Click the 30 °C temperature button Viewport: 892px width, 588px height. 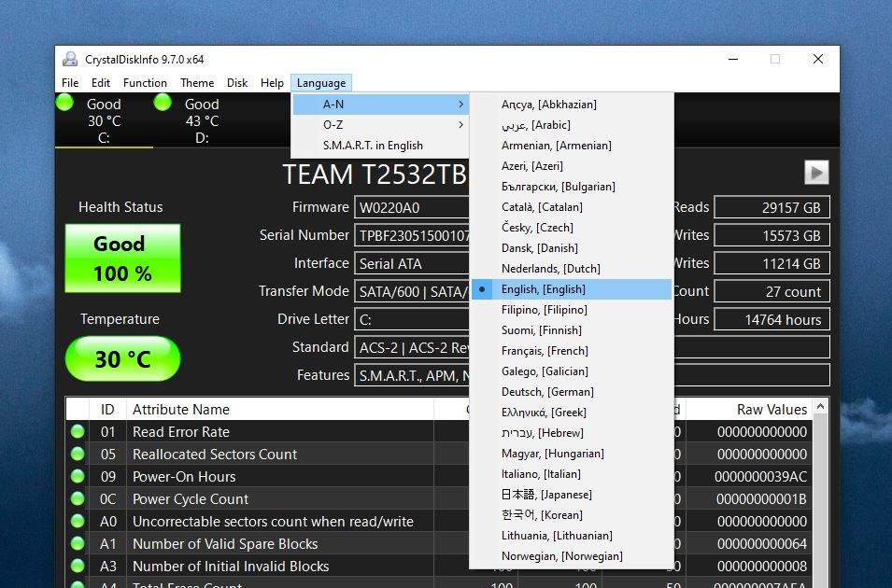click(x=123, y=358)
